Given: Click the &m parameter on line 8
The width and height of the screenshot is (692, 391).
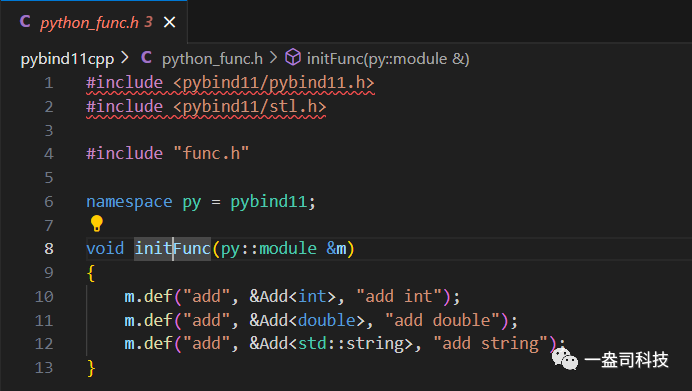Looking at the screenshot, I should [336, 248].
